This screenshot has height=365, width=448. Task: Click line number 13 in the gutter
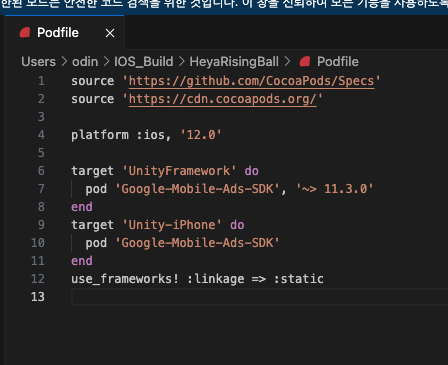38,297
